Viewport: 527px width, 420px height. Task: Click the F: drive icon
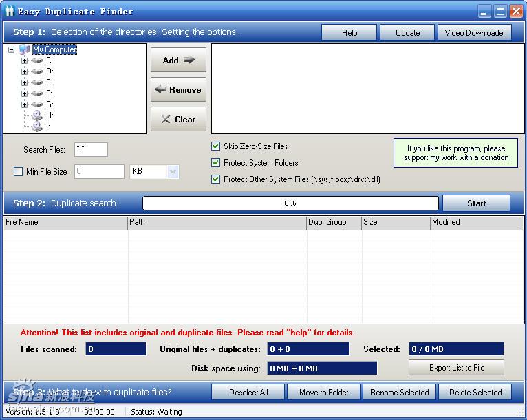coord(37,93)
